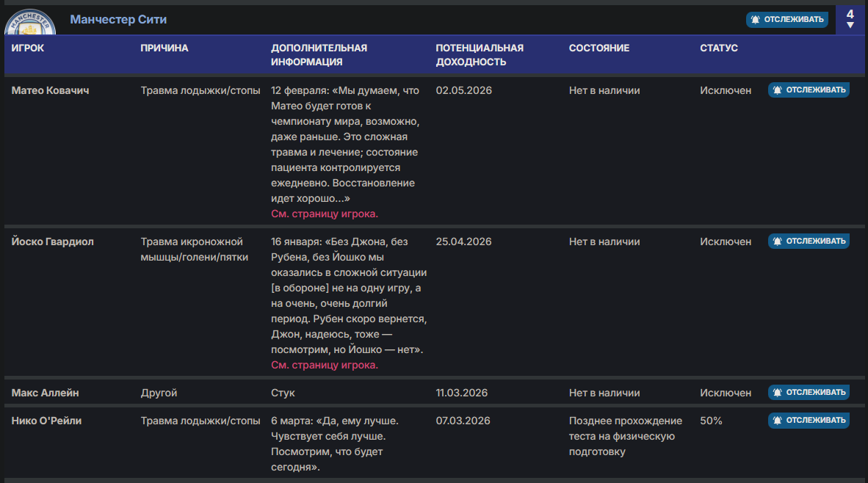
Task: Track Йоско Гвардиол with Отслеживать button
Action: pyautogui.click(x=809, y=241)
